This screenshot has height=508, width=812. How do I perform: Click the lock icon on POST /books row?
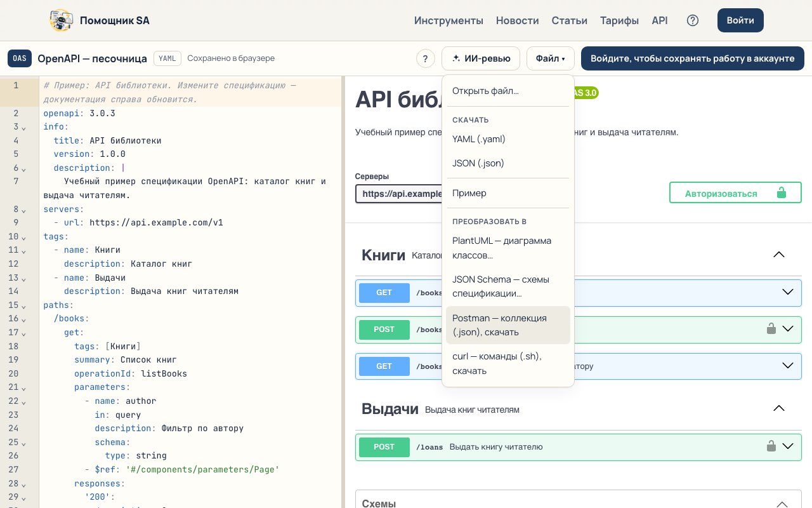(x=771, y=329)
